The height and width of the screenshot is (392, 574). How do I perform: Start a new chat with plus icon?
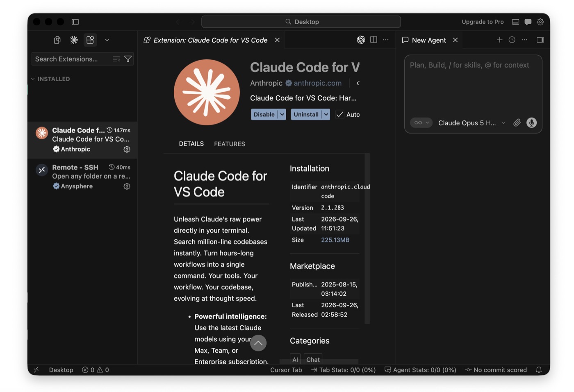click(499, 40)
